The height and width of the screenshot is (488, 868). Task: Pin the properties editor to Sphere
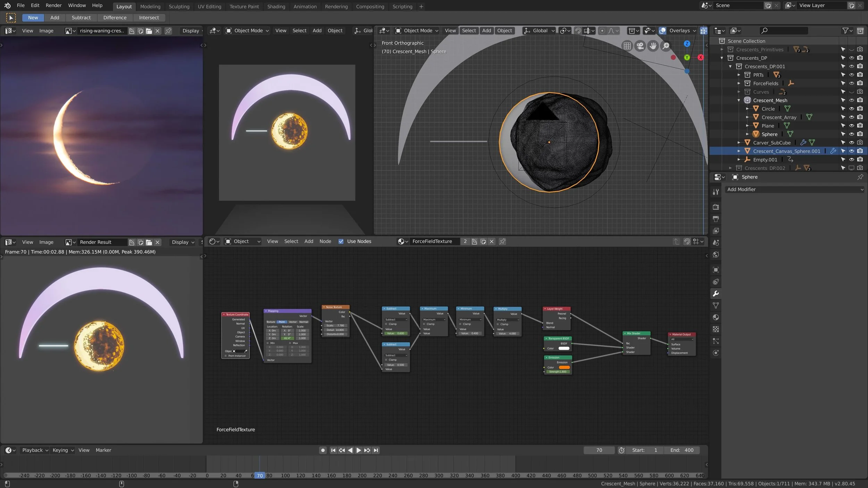click(860, 177)
